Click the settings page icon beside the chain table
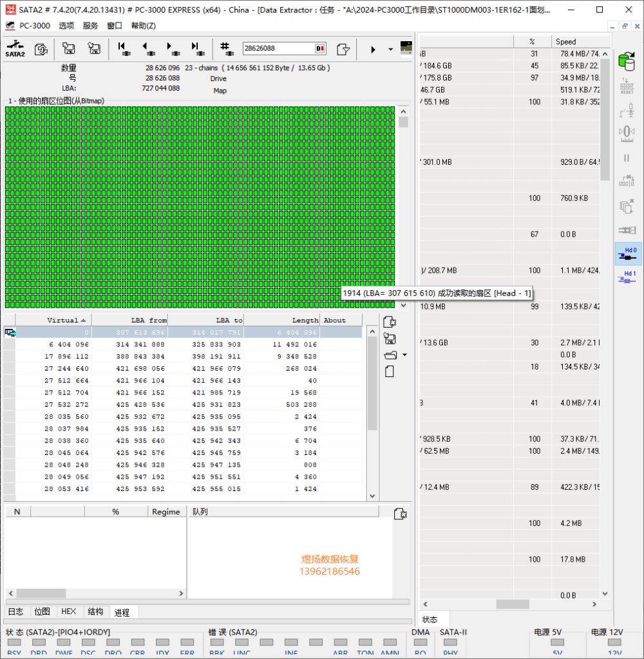 (390, 322)
